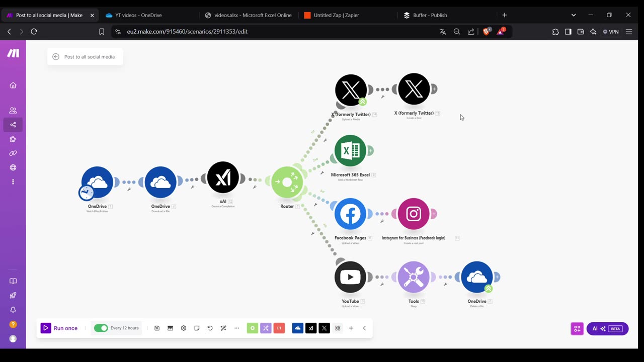
Task: Open the Notes icon
Action: pyautogui.click(x=197, y=328)
